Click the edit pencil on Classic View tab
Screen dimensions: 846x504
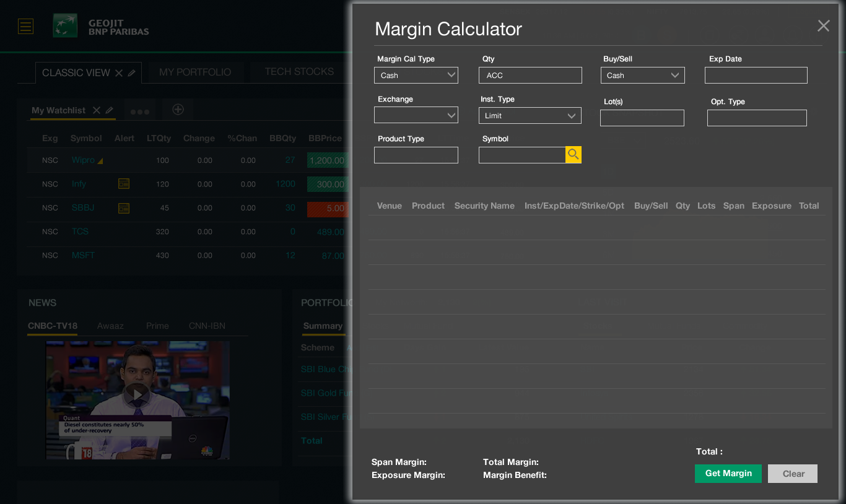(132, 73)
